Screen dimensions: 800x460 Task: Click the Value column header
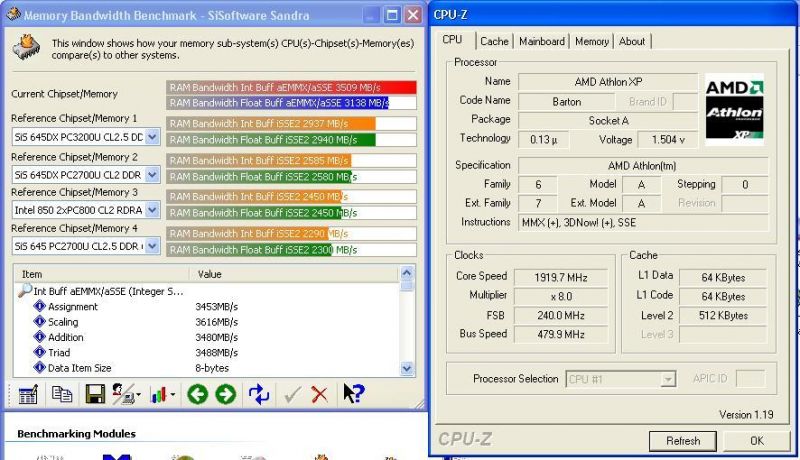click(x=294, y=274)
